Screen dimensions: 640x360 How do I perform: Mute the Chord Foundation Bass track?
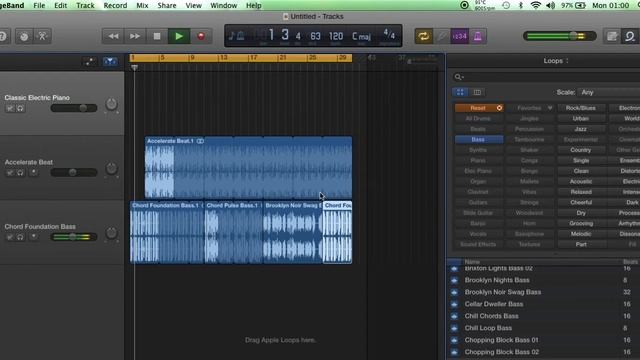(x=10, y=237)
